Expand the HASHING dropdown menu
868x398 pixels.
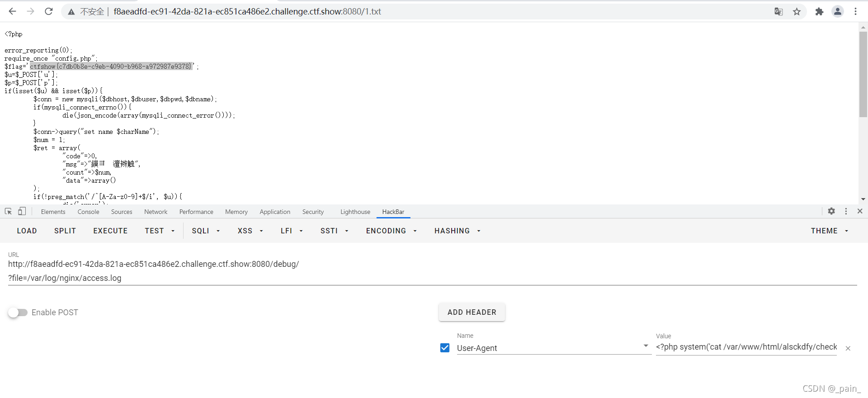tap(458, 231)
